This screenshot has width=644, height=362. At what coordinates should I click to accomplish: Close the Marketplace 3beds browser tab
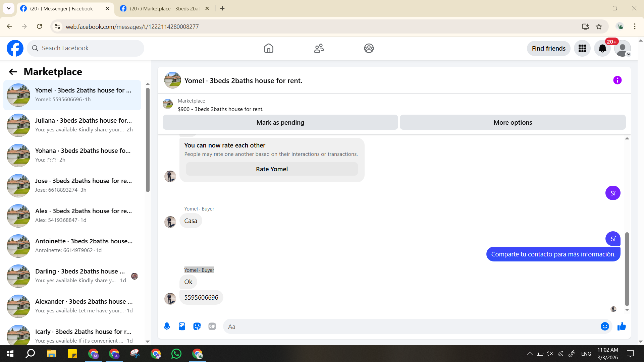pyautogui.click(x=207, y=8)
